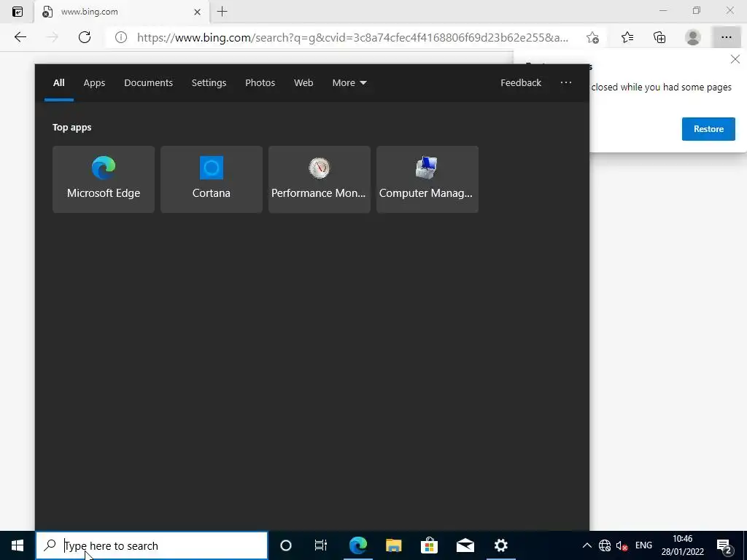Open File Explorer from taskbar
Viewport: 747px width, 560px height.
pyautogui.click(x=393, y=545)
